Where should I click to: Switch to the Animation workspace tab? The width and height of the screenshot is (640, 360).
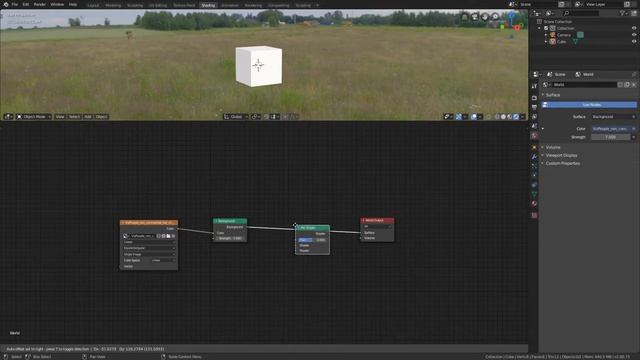(229, 5)
